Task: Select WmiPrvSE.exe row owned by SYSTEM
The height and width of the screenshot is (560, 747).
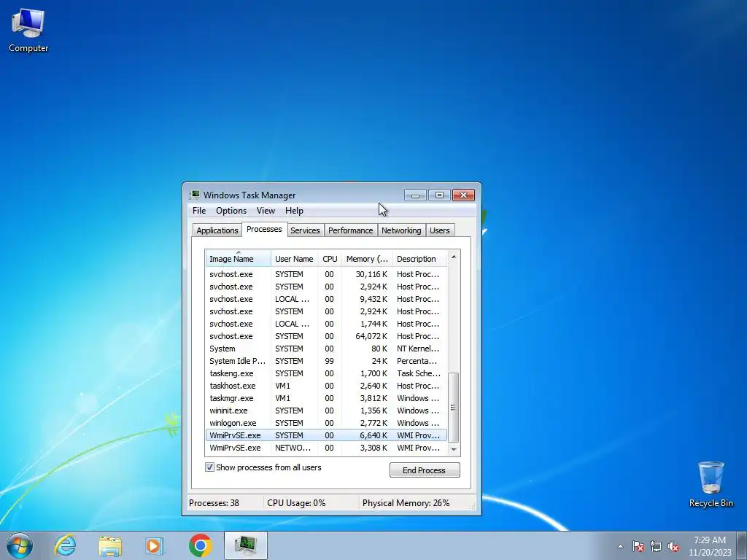Action: coord(326,435)
